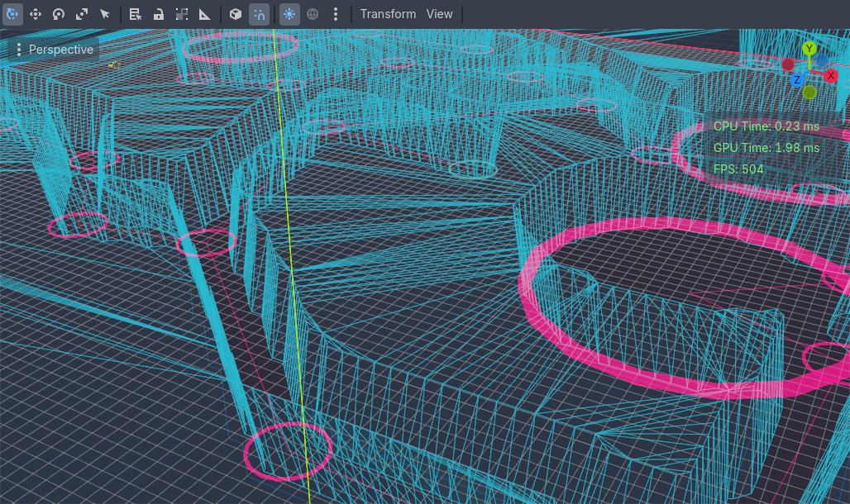850x504 pixels.
Task: Click the X axis on the orientation gizmo
Action: 830,76
